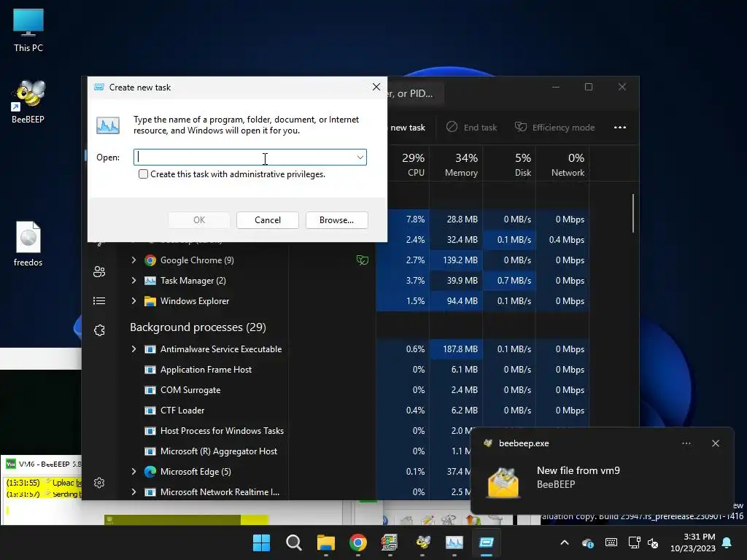Click the Task Manager process icon
This screenshot has width=747, height=560.
coord(150,281)
